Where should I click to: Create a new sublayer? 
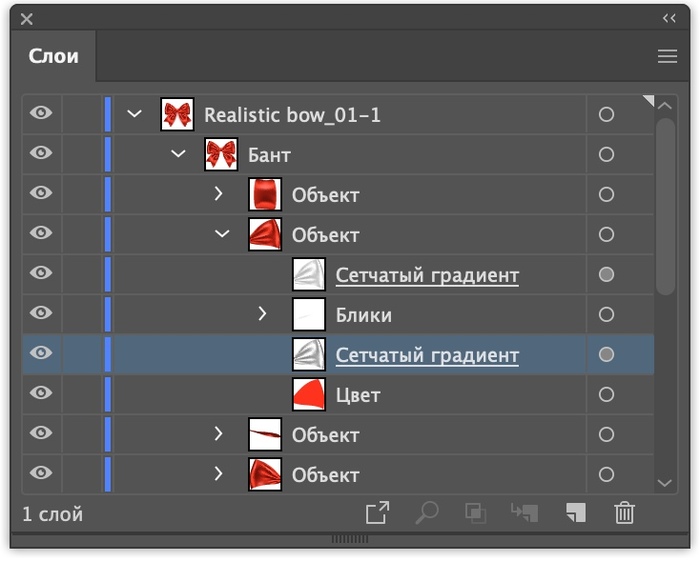pyautogui.click(x=525, y=513)
